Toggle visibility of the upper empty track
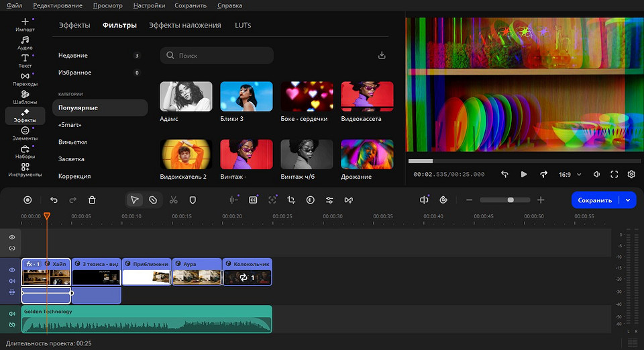644x350 pixels. click(x=12, y=237)
